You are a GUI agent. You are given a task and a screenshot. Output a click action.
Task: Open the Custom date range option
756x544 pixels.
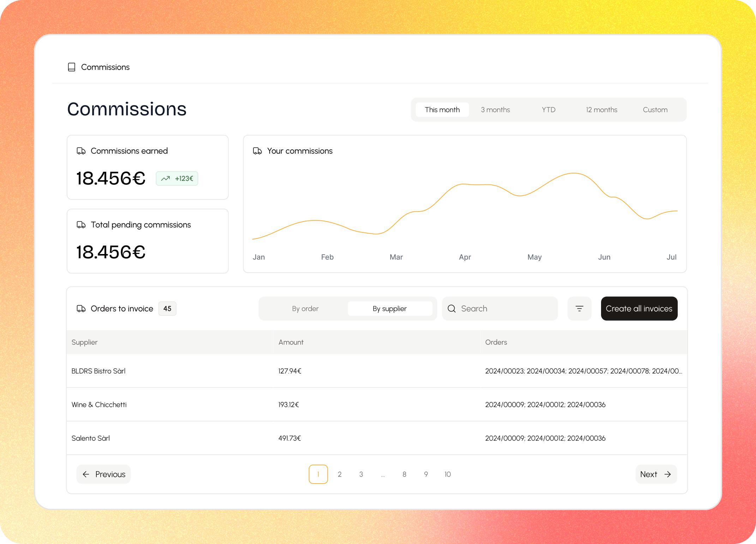[655, 110]
